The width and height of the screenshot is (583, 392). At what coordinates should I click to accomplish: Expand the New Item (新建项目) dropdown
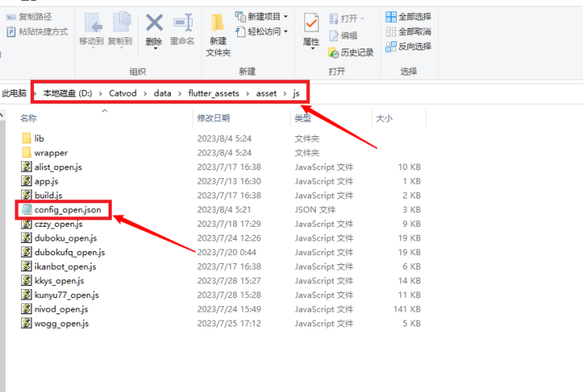(262, 17)
